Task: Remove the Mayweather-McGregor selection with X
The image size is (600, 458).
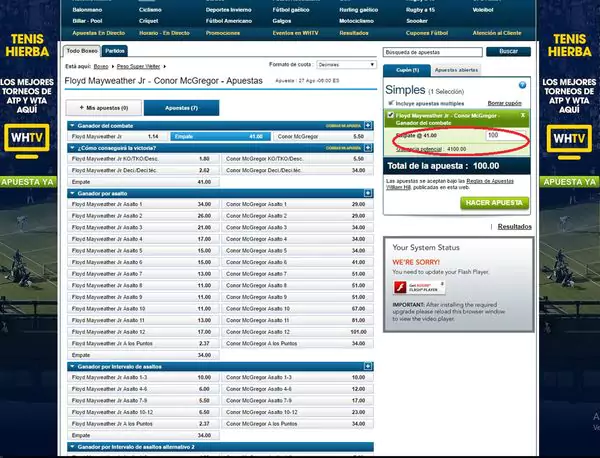Action: pos(523,115)
